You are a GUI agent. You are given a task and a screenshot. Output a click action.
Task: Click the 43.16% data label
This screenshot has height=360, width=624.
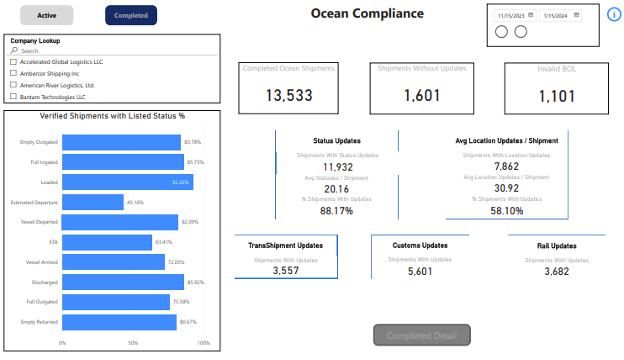click(x=135, y=202)
